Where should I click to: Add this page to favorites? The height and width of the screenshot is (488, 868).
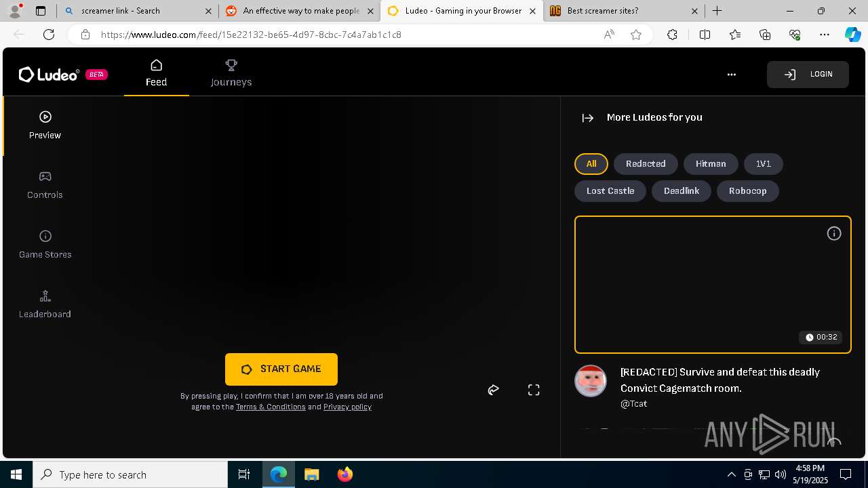636,35
